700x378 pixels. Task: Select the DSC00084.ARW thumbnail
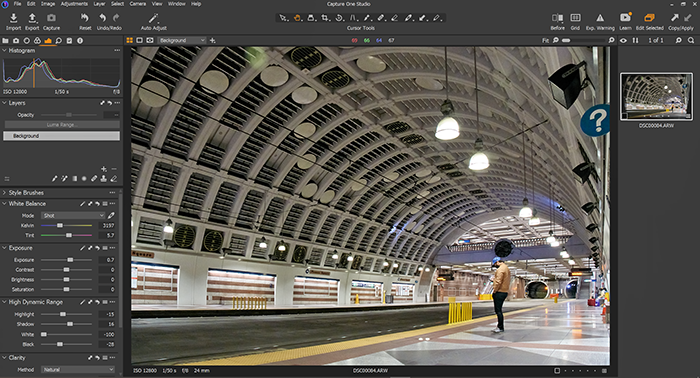point(656,97)
